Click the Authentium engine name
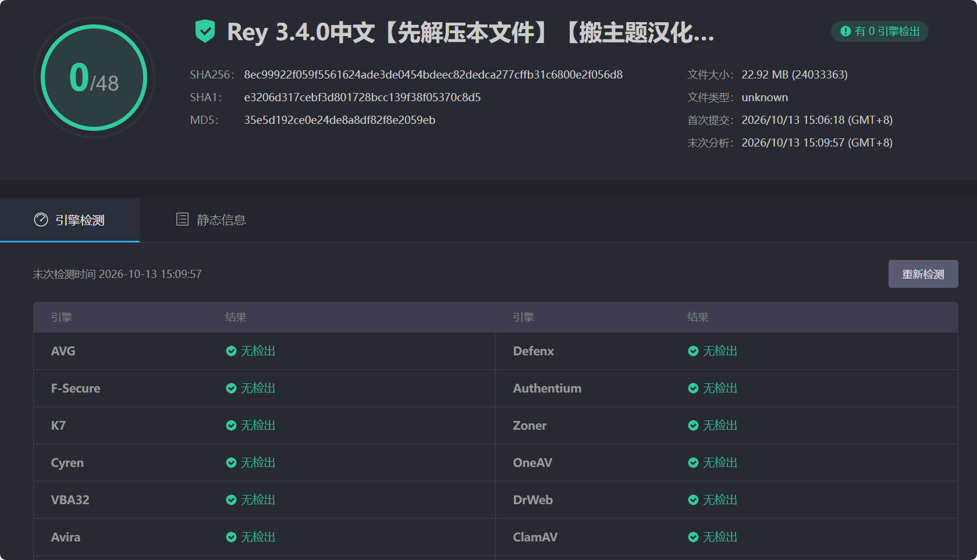977x560 pixels. point(547,388)
